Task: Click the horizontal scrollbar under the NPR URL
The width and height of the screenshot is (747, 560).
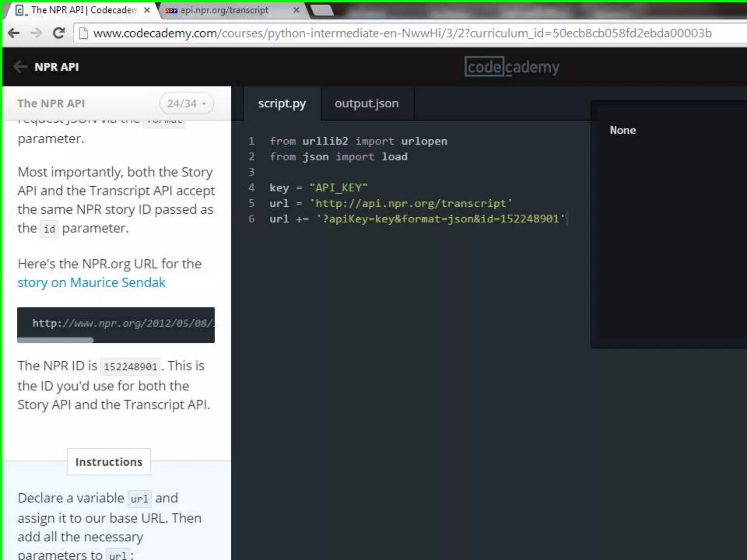Action: (55, 340)
